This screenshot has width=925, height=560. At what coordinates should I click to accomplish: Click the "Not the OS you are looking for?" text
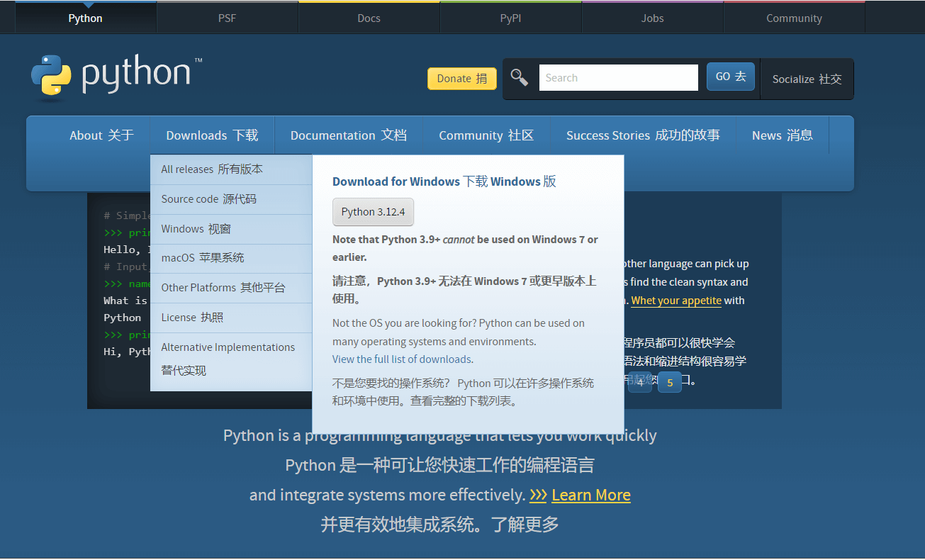[404, 323]
